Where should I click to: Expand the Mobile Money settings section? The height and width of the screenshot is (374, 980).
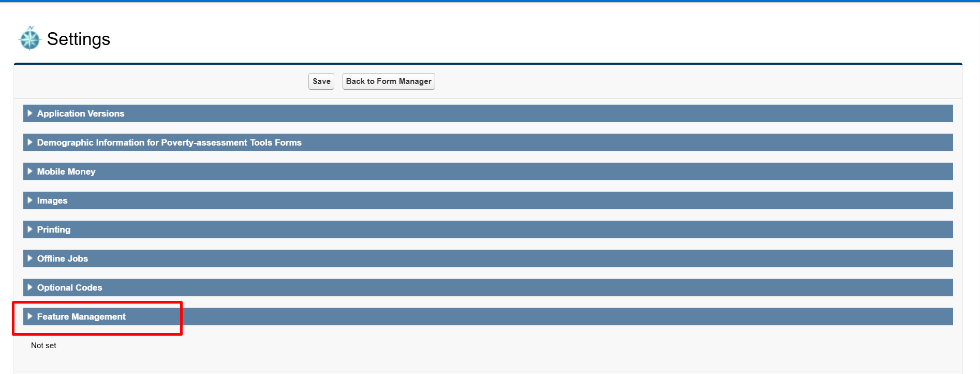coord(66,171)
